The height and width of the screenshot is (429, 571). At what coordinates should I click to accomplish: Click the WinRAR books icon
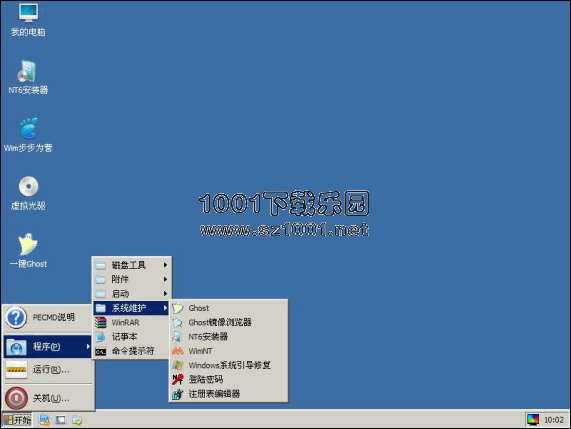coord(101,322)
